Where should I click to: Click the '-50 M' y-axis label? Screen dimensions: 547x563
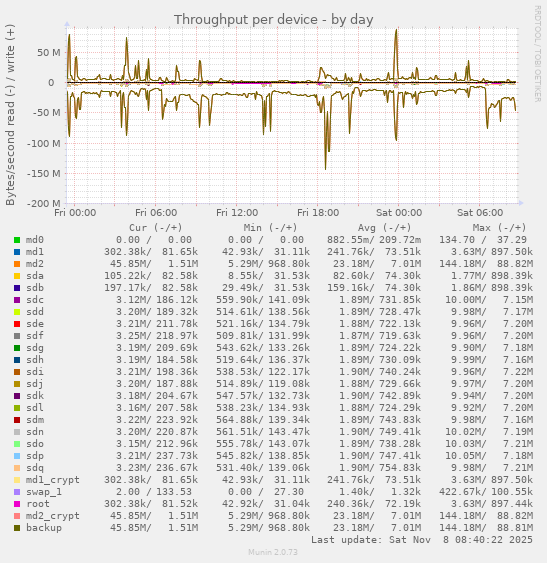pyautogui.click(x=47, y=113)
